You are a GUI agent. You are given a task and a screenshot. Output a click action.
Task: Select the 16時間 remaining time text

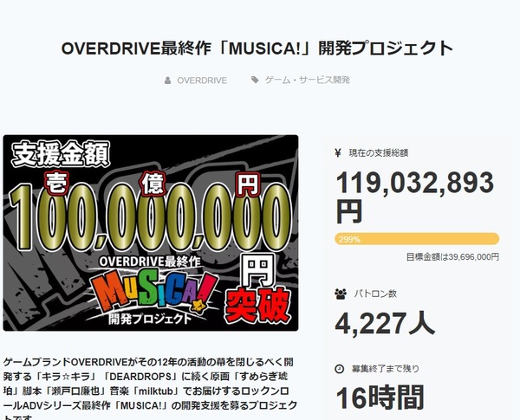[x=380, y=397]
